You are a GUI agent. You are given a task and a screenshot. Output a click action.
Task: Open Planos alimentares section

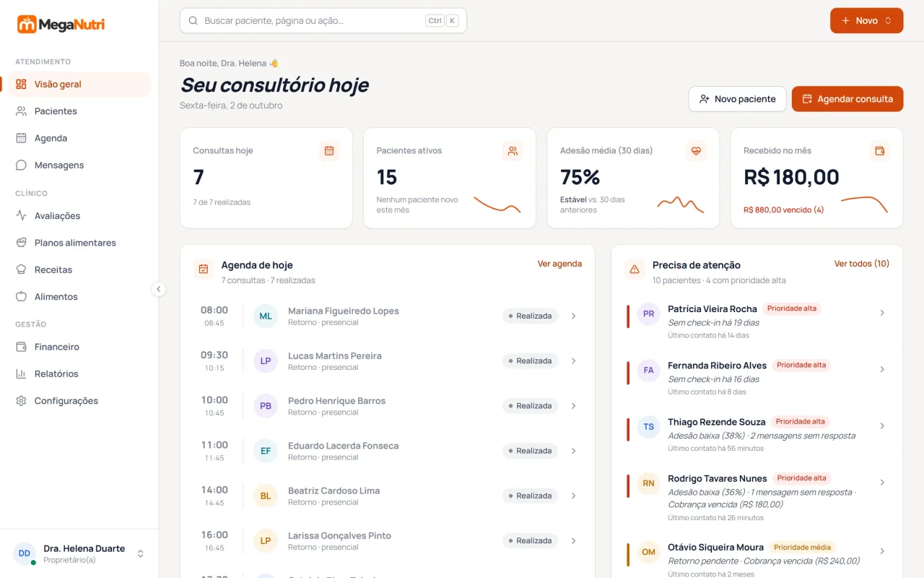[x=79, y=243]
